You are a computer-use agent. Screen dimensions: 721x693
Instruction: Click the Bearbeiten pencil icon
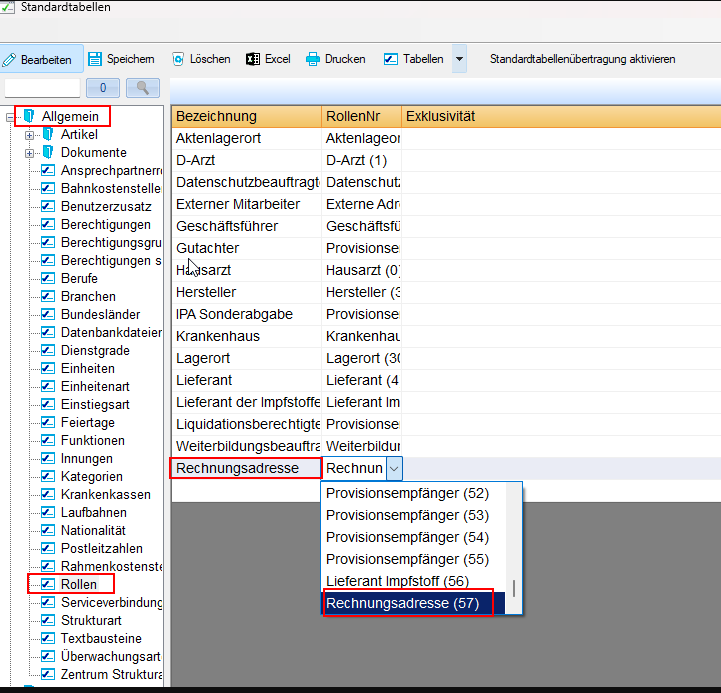click(x=9, y=60)
